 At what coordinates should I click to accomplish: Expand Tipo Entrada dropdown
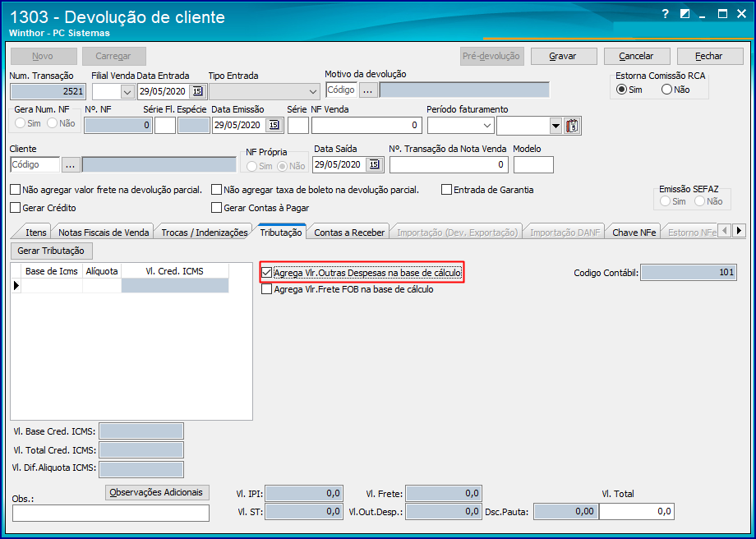click(313, 91)
